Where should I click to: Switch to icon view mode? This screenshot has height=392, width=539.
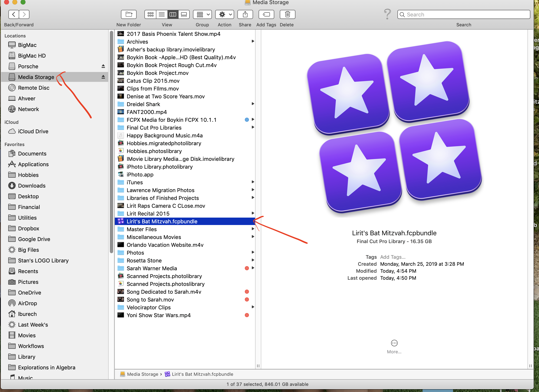(150, 14)
